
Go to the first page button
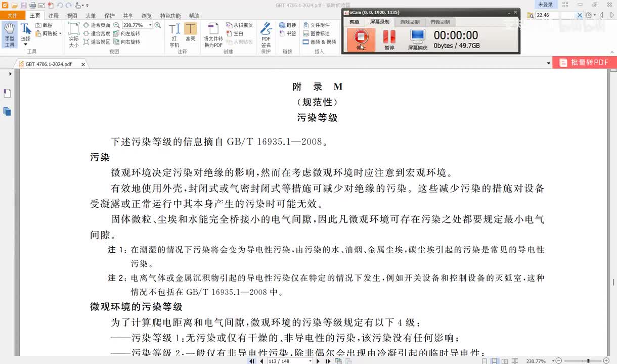pos(252,361)
